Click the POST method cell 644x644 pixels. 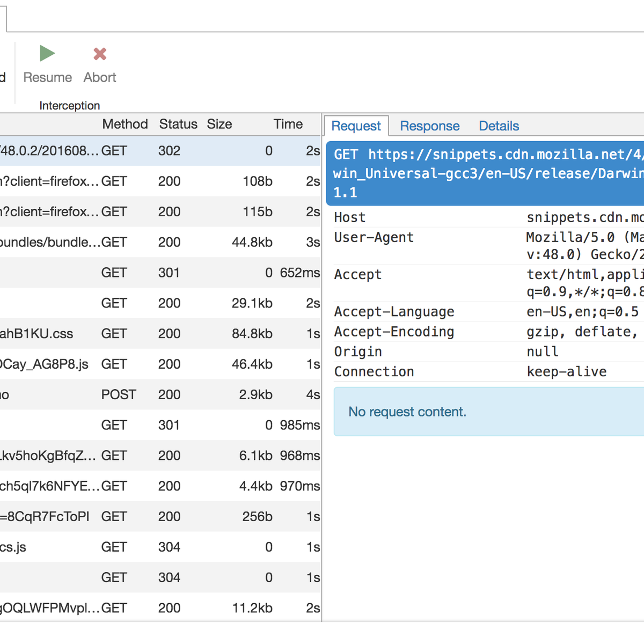119,394
